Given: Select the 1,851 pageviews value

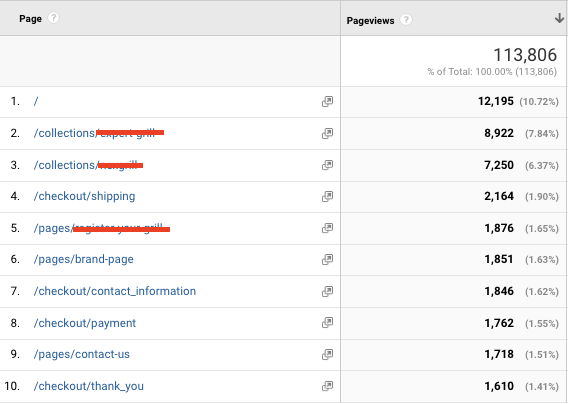Looking at the screenshot, I should 499,259.
